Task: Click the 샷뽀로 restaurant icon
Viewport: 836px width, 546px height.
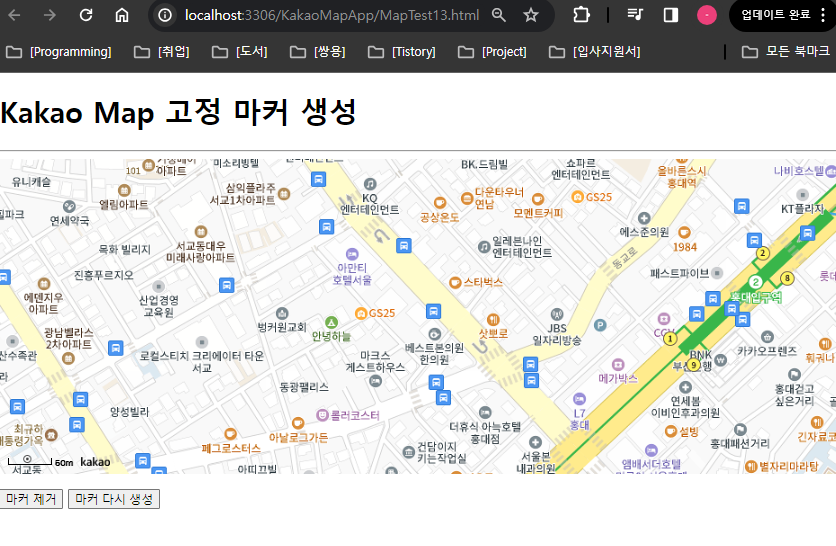Action: click(x=493, y=319)
